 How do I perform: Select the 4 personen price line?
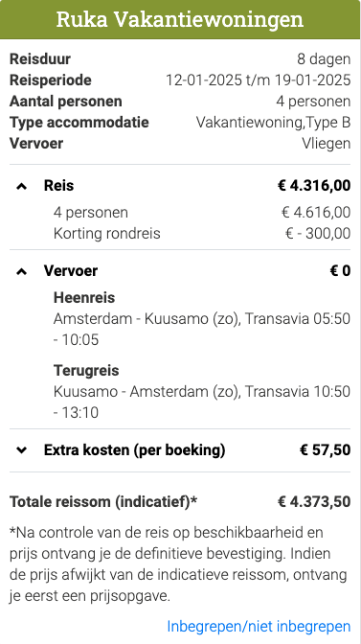click(202, 213)
